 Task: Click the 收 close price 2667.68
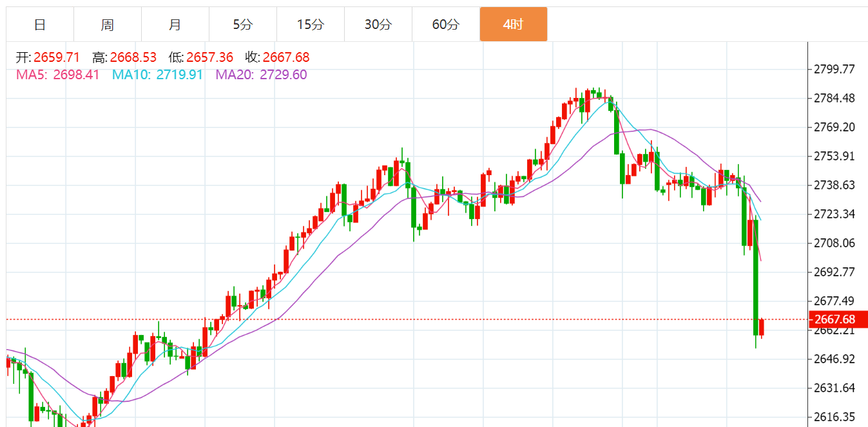[286, 57]
